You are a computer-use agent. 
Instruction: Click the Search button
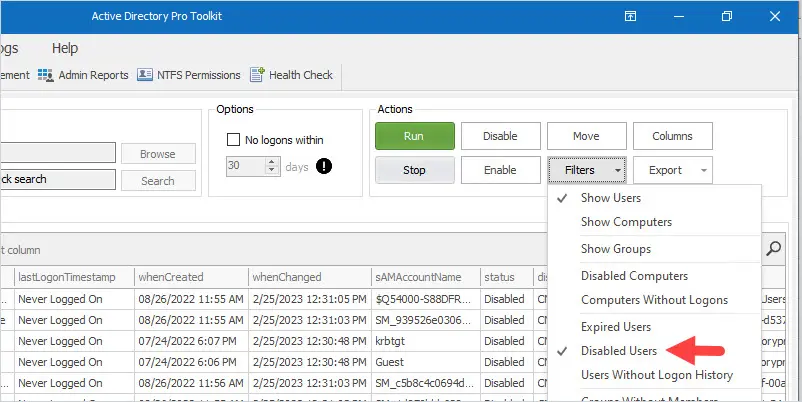pyautogui.click(x=158, y=181)
